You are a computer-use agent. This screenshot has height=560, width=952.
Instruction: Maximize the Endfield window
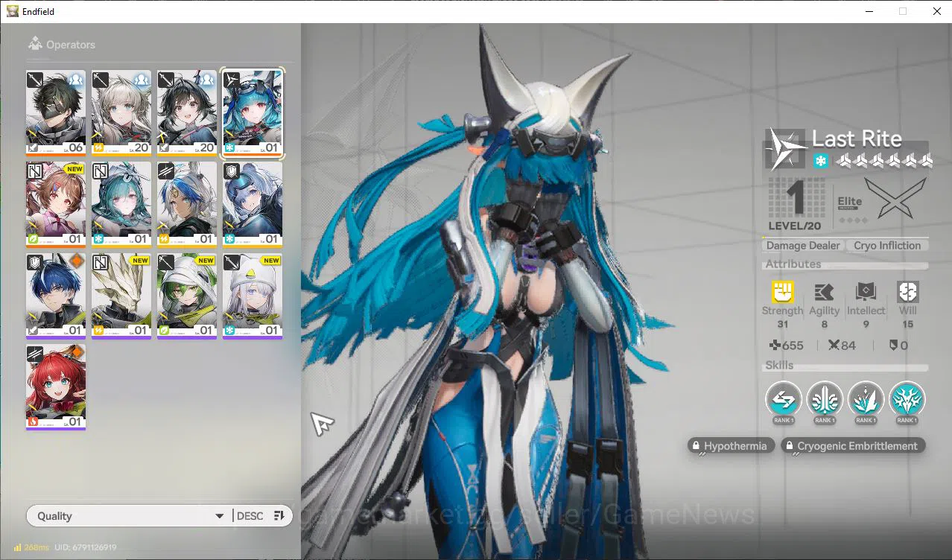903,11
